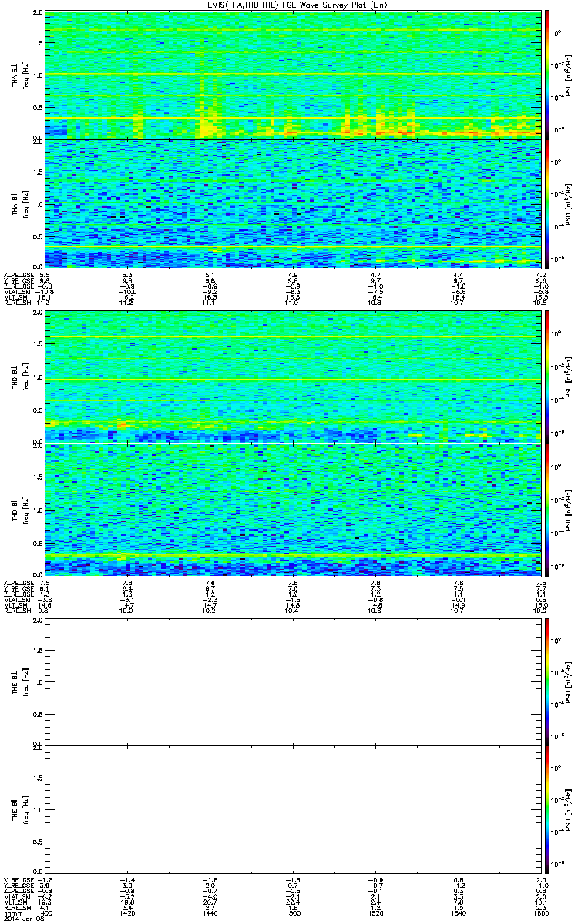578x924 pixels.
Task: Click the '1440' time tick label
Action: pyautogui.click(x=210, y=912)
